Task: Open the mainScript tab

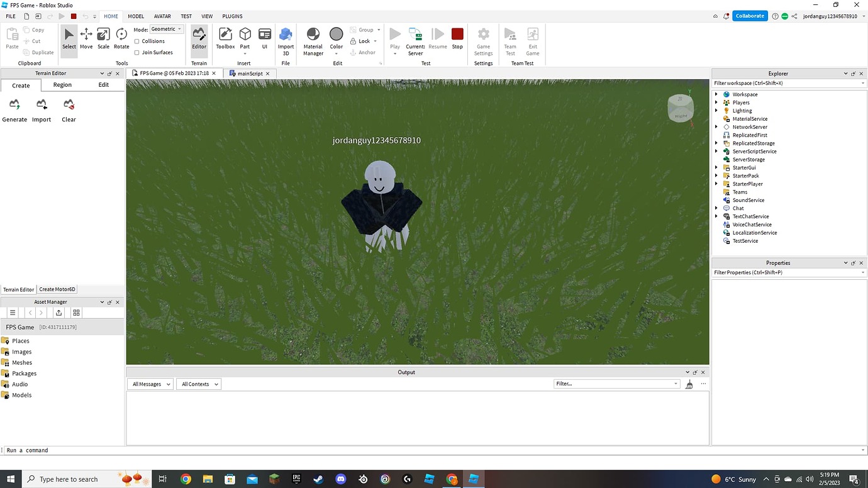Action: click(x=249, y=73)
